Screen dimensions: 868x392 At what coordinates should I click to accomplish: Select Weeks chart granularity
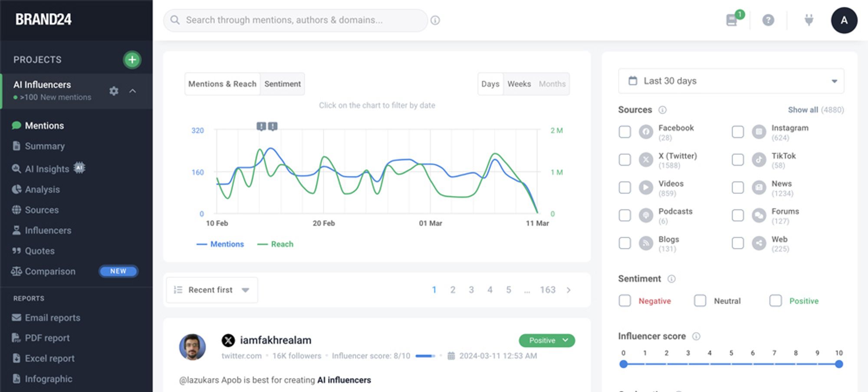[519, 84]
